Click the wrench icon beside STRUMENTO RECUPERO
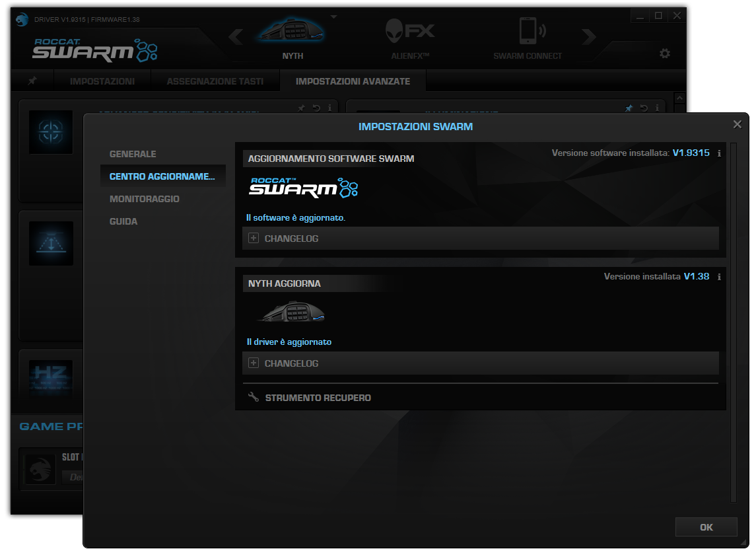Image resolution: width=756 pixels, height=555 pixels. pos(253,396)
